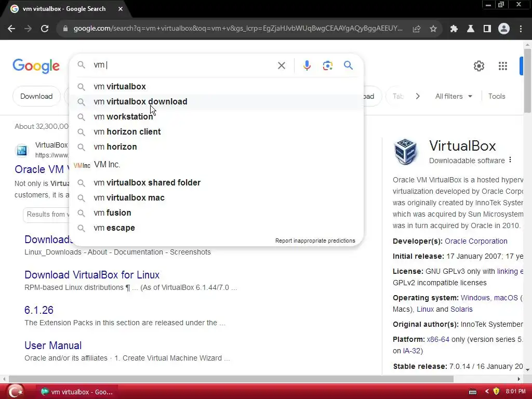
Task: Click Report inappropriate predictions
Action: point(315,241)
